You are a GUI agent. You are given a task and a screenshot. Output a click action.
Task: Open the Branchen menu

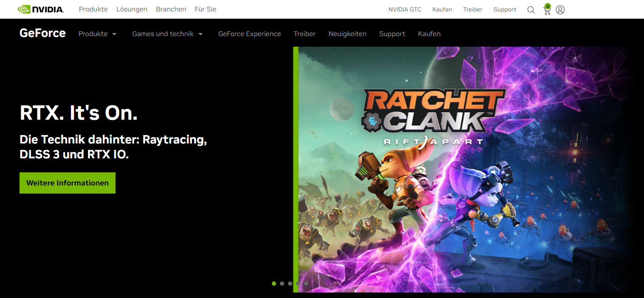(x=171, y=9)
